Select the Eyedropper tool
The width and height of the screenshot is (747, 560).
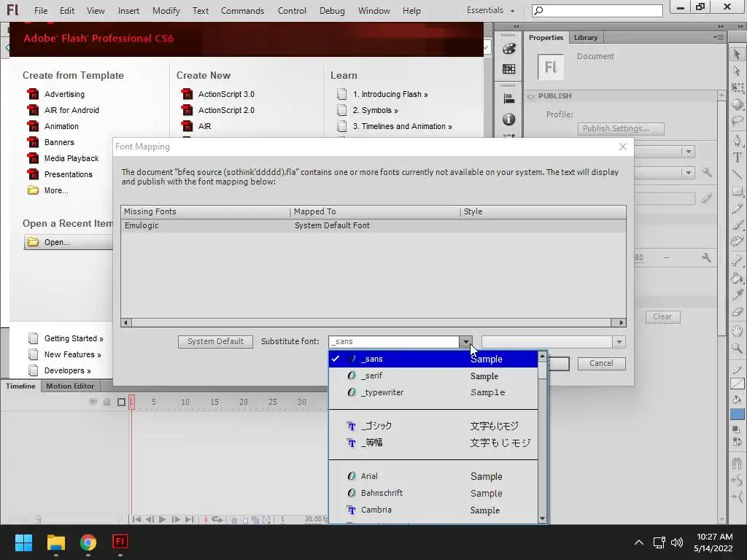pyautogui.click(x=737, y=295)
